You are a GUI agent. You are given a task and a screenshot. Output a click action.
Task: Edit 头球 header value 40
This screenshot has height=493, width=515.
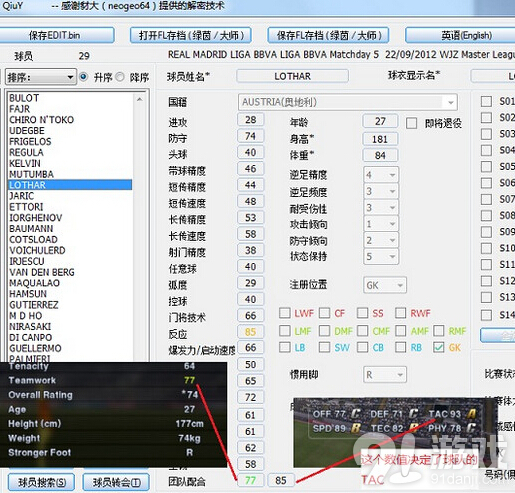coord(251,152)
